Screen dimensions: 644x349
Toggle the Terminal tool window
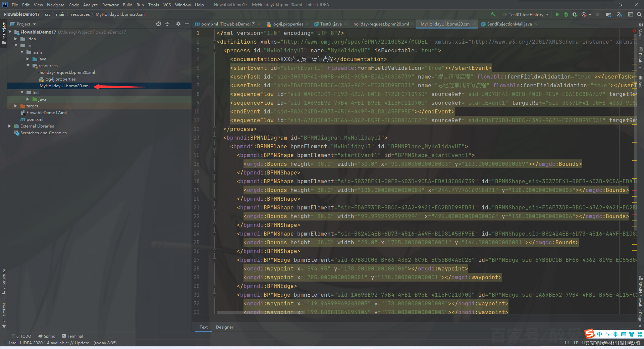tap(72, 336)
